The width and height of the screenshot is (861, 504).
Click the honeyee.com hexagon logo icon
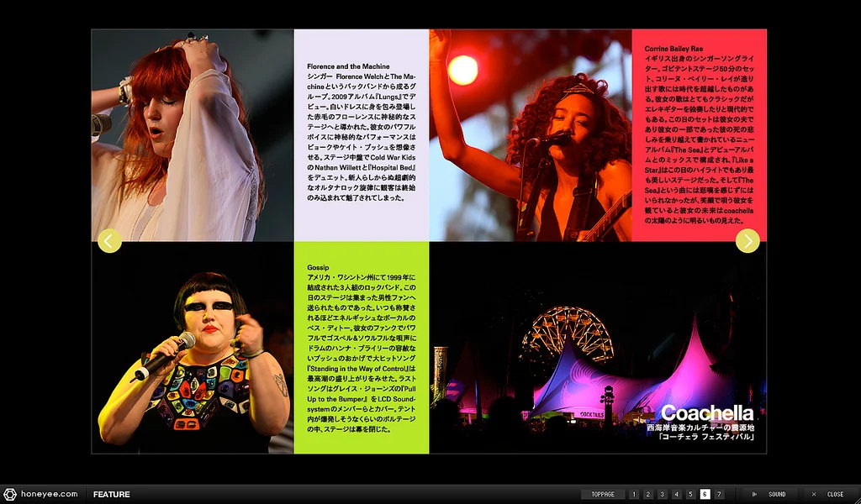click(x=10, y=494)
